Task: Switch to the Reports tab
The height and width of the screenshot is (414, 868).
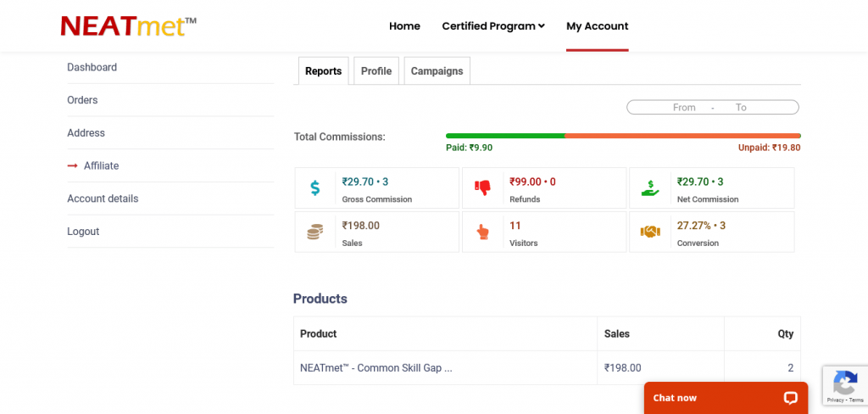Action: (323, 71)
